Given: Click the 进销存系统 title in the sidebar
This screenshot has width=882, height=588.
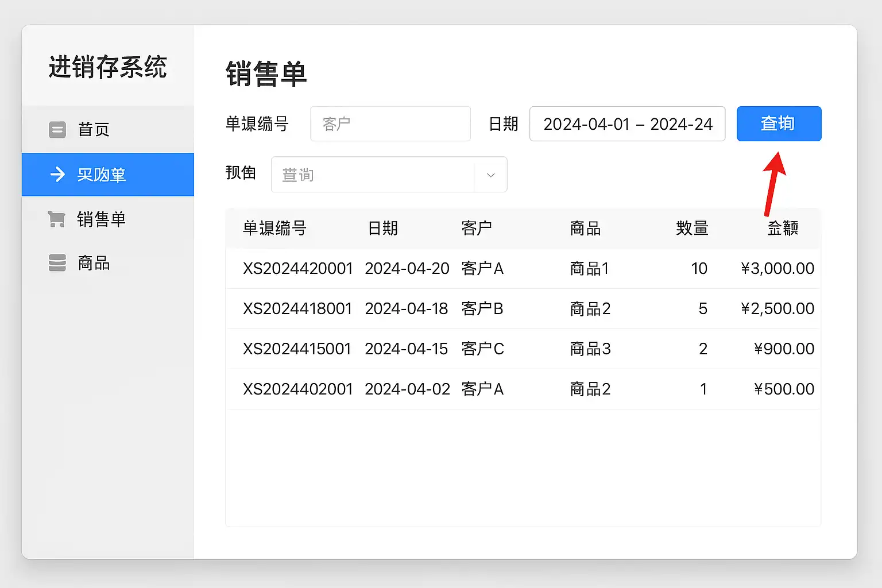Looking at the screenshot, I should click(x=108, y=67).
